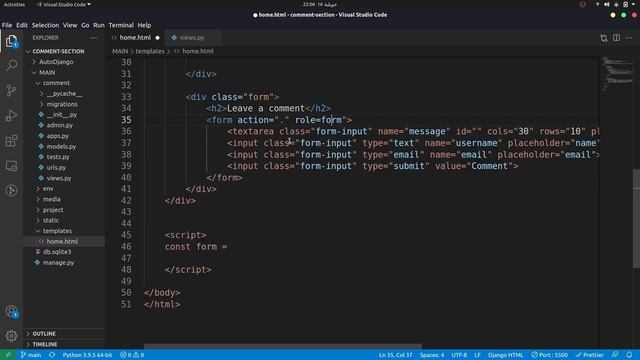Open the notifications bell icon
Screen dimensions: 640x360
629,355
